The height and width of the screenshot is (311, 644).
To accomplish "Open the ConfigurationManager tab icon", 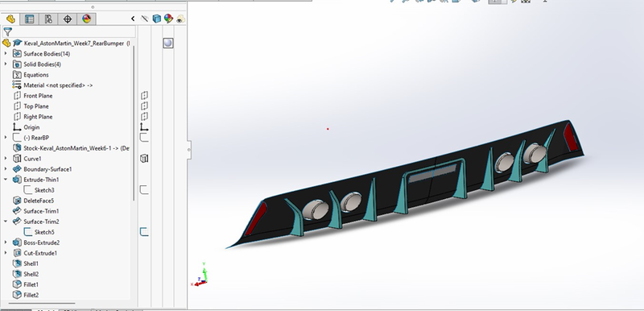I will pyautogui.click(x=48, y=19).
